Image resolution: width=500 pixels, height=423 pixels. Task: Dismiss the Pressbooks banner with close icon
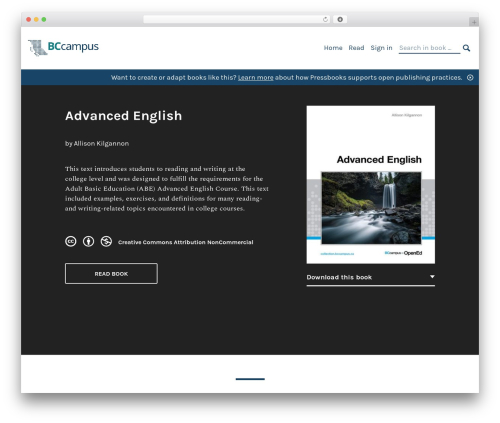(x=470, y=77)
